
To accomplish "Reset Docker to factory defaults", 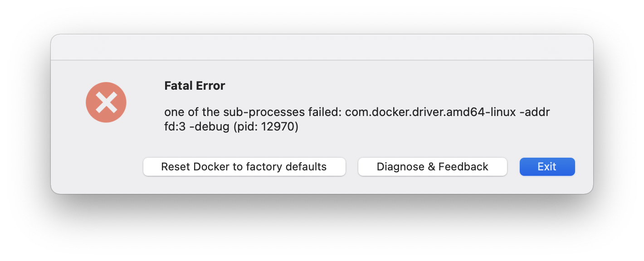I will click(x=244, y=167).
